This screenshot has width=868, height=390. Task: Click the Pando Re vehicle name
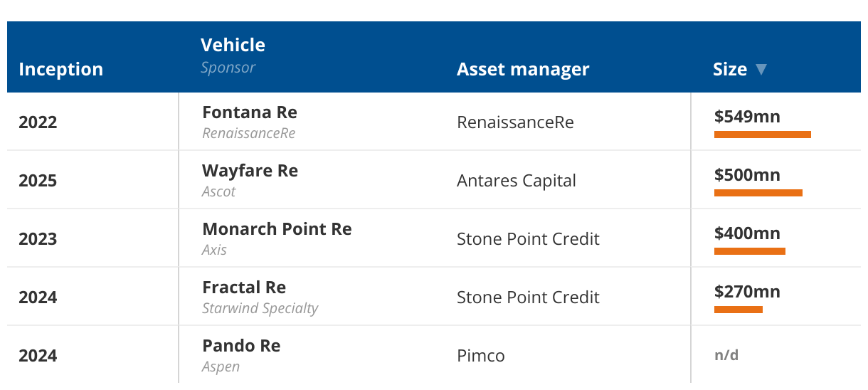241,346
